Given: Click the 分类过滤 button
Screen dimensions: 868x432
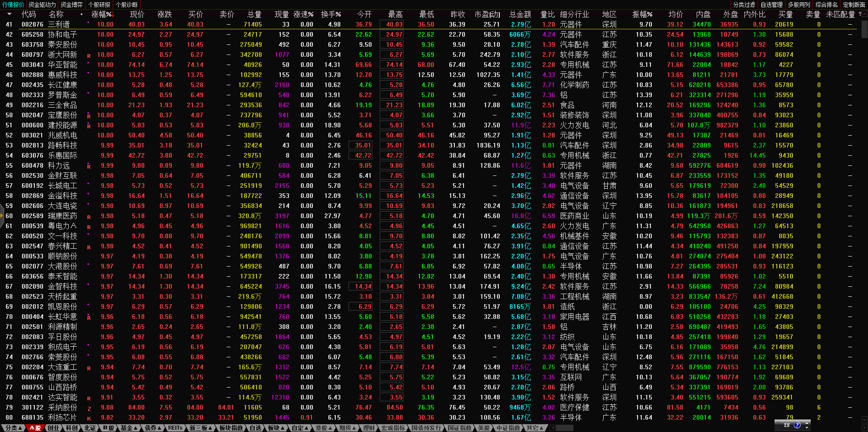Looking at the screenshot, I should 744,5.
